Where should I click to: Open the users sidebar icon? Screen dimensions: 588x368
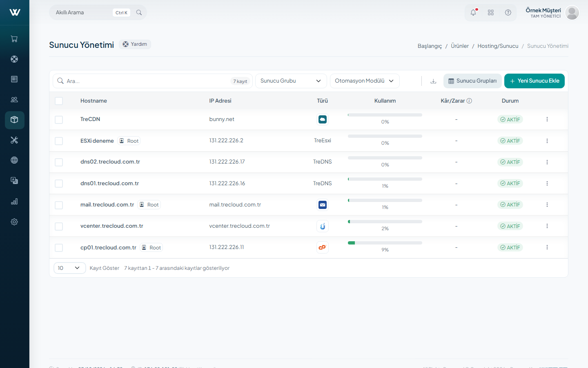[x=14, y=99]
